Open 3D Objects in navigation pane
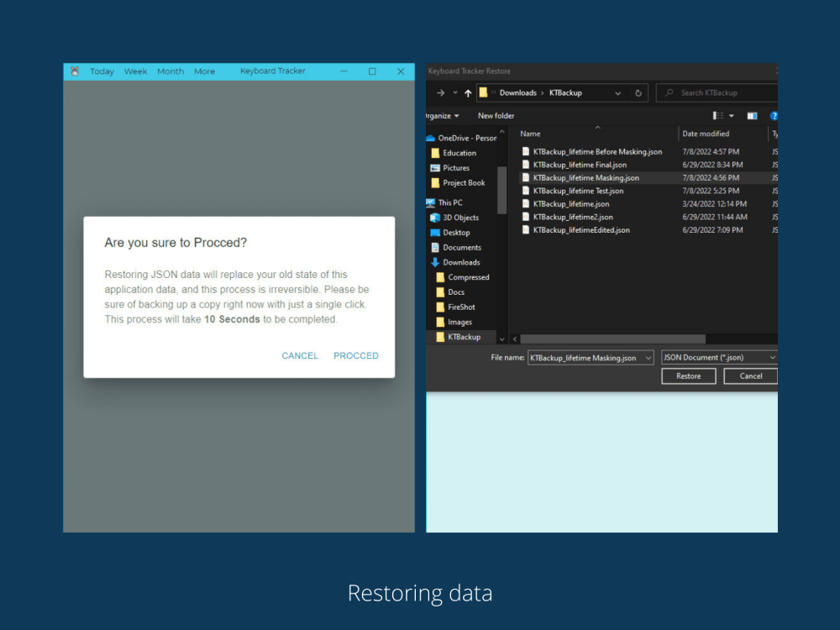 (454, 218)
